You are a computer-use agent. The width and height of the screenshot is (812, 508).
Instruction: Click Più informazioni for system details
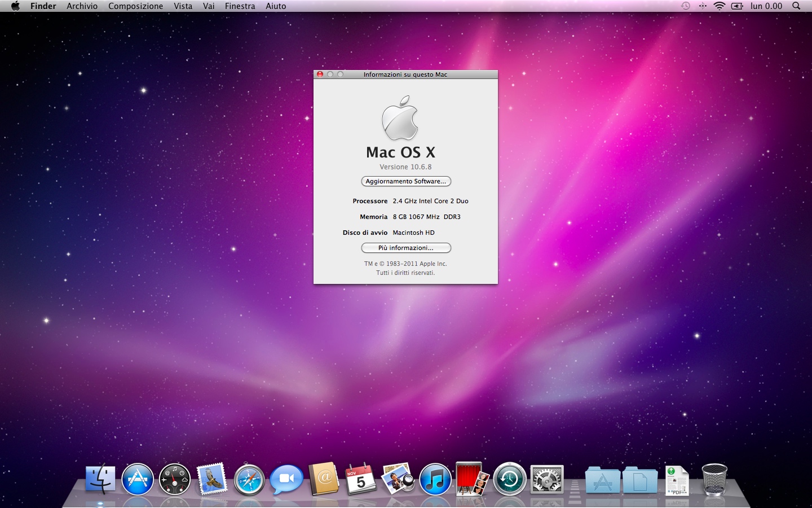point(405,248)
